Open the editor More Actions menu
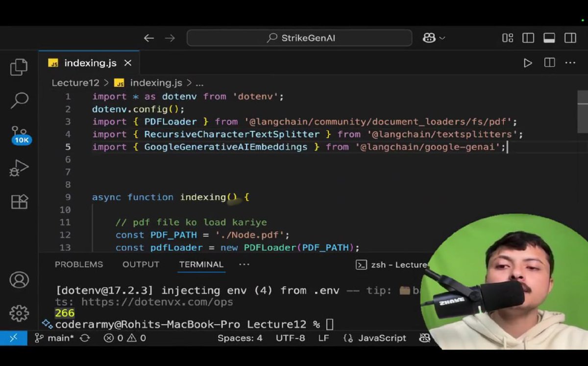The height and width of the screenshot is (366, 588). click(x=570, y=63)
